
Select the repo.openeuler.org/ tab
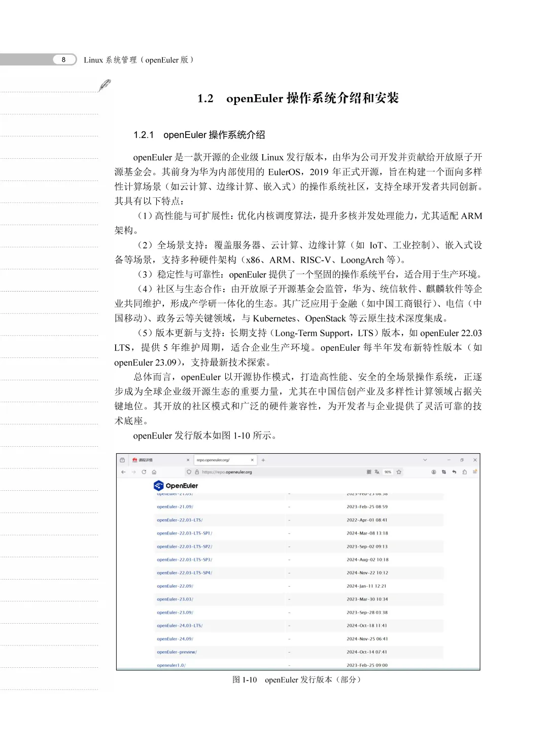225,460
